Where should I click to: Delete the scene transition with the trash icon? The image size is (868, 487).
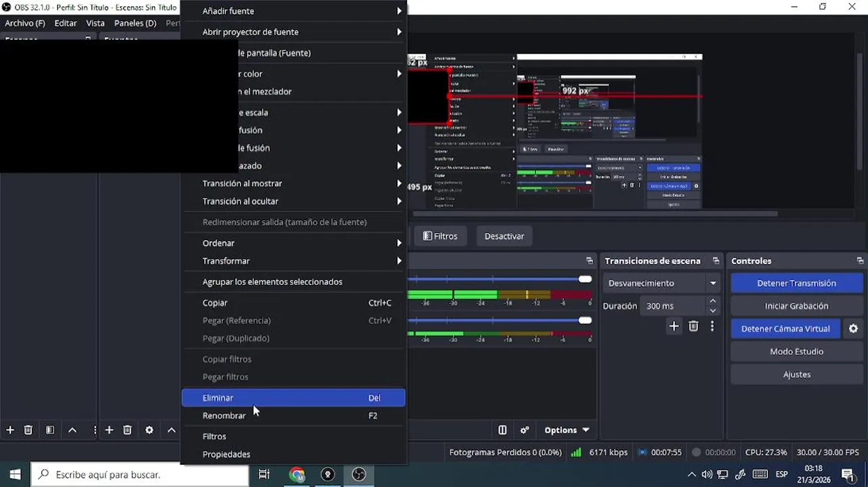tap(694, 327)
